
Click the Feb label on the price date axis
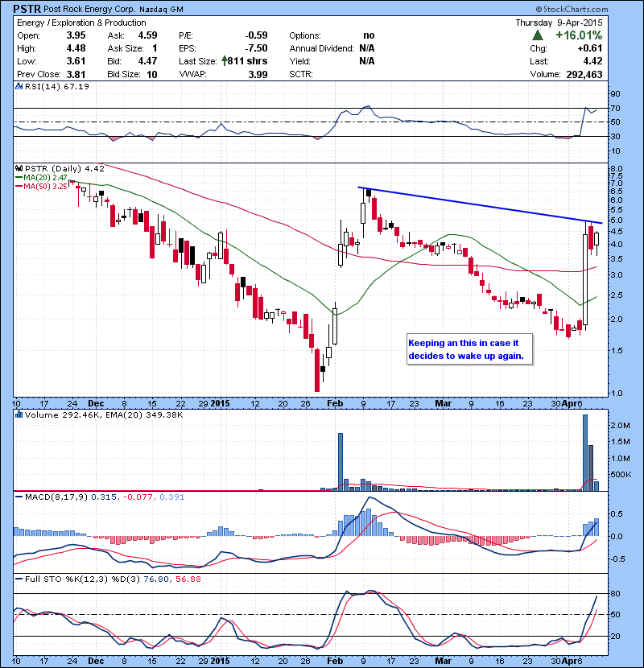click(335, 403)
